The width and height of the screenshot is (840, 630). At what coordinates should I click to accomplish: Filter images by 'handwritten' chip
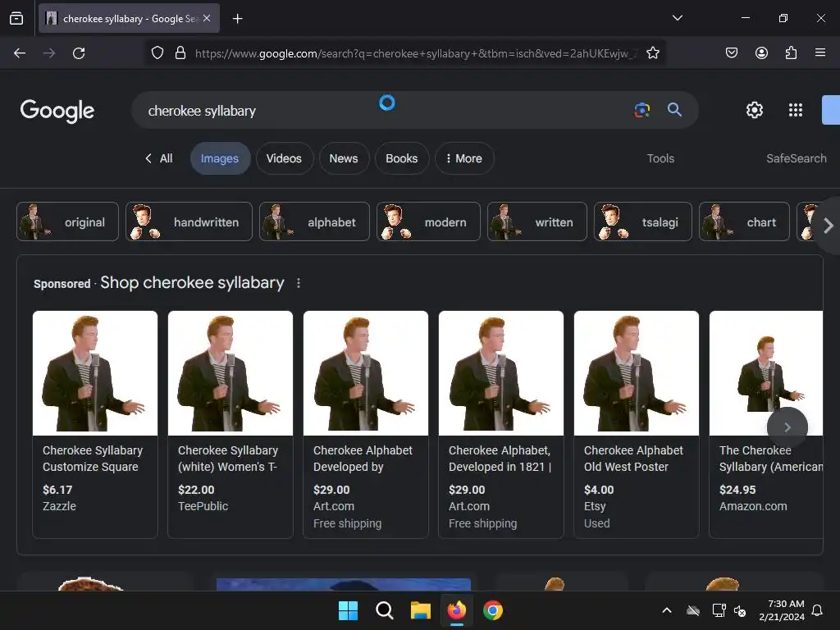189,221
